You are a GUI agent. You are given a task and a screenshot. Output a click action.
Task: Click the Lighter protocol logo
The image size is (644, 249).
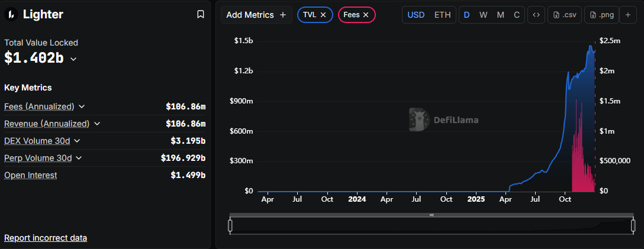point(11,15)
